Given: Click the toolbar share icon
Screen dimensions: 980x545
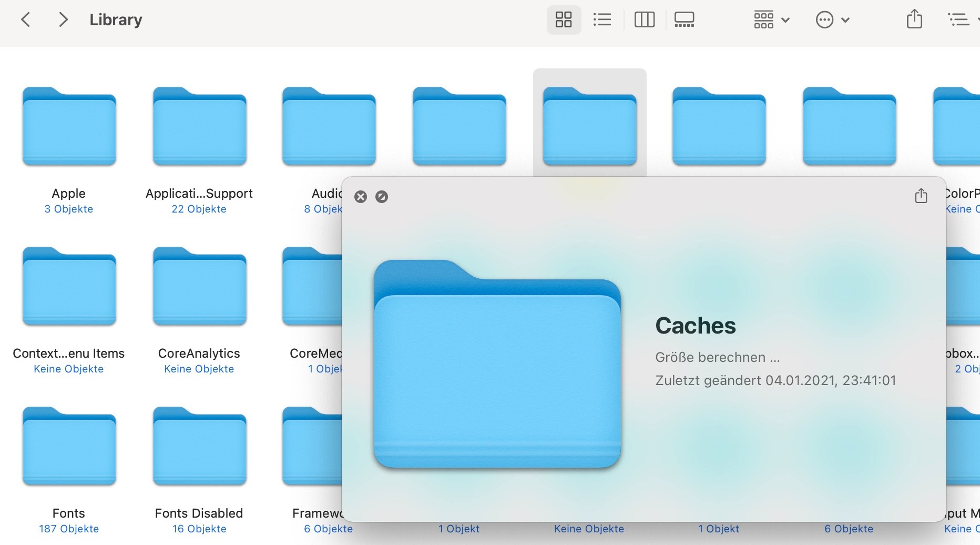Looking at the screenshot, I should (x=914, y=19).
